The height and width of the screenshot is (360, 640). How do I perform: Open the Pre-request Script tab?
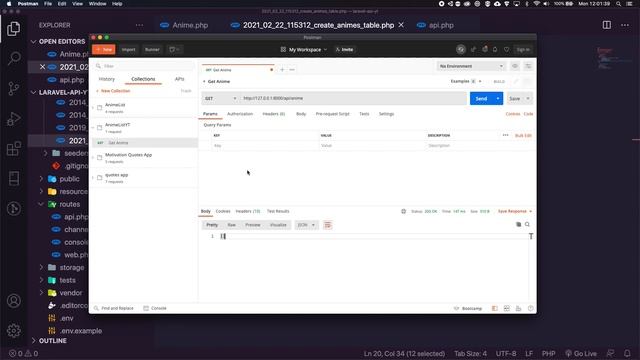click(333, 114)
